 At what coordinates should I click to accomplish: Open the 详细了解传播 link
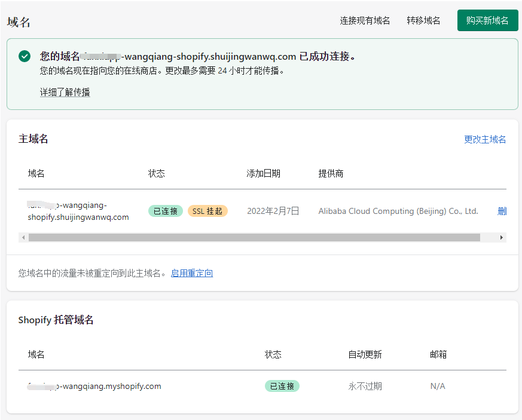65,92
